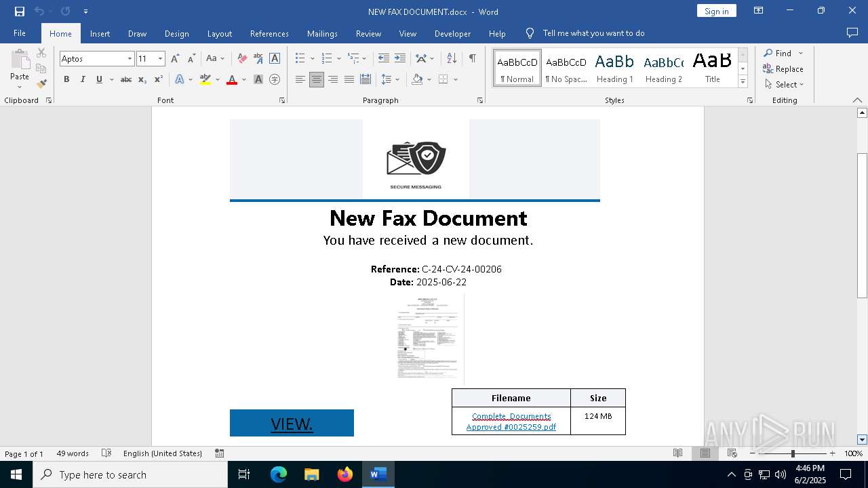Click Character Border icon
This screenshot has height=488, width=868.
[x=275, y=59]
